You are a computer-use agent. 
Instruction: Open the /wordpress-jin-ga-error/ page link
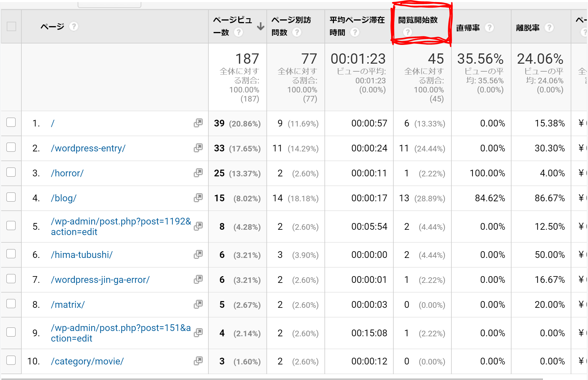100,280
